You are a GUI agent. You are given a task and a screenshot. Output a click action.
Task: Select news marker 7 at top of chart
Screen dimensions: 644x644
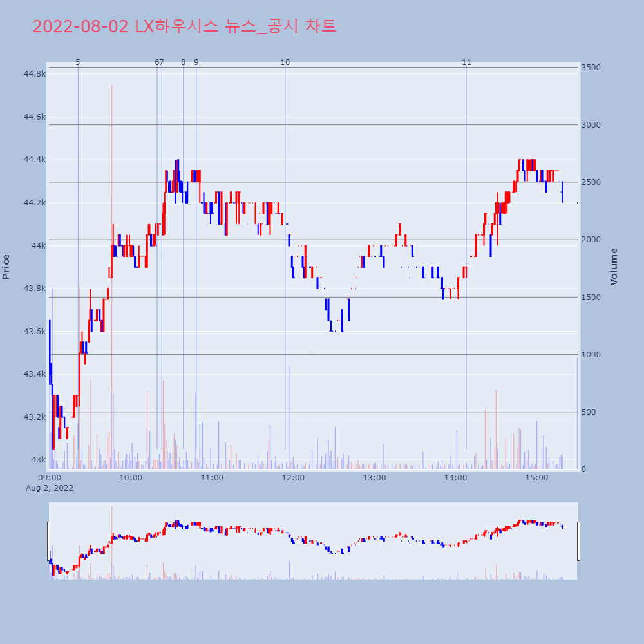(x=162, y=62)
